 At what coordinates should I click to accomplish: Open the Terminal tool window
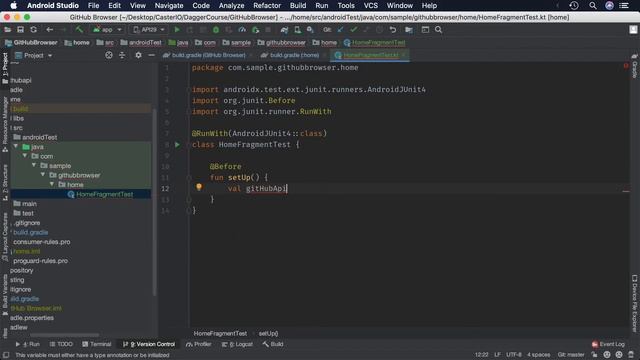[96, 344]
